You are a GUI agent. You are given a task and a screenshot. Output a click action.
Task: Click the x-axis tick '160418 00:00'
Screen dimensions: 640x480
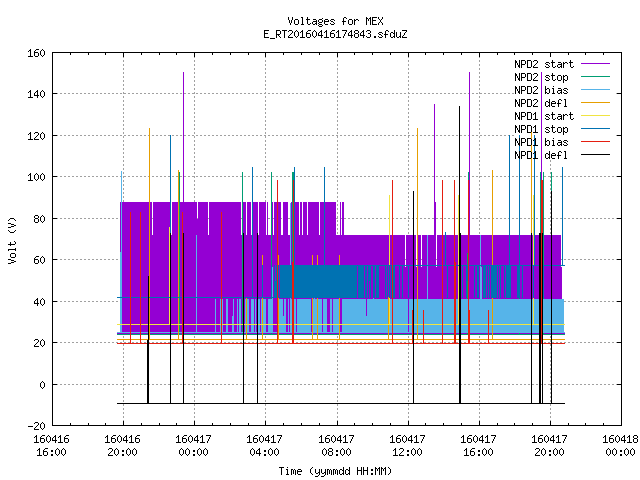pos(620,446)
